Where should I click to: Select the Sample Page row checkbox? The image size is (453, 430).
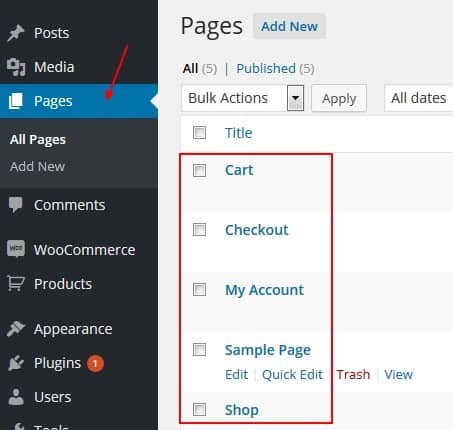point(199,349)
